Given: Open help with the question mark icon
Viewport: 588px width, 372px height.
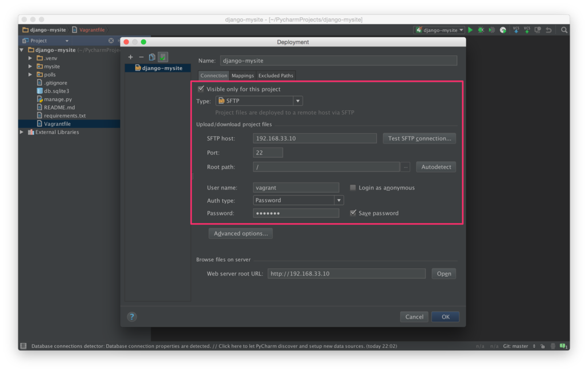Looking at the screenshot, I should pos(131,316).
